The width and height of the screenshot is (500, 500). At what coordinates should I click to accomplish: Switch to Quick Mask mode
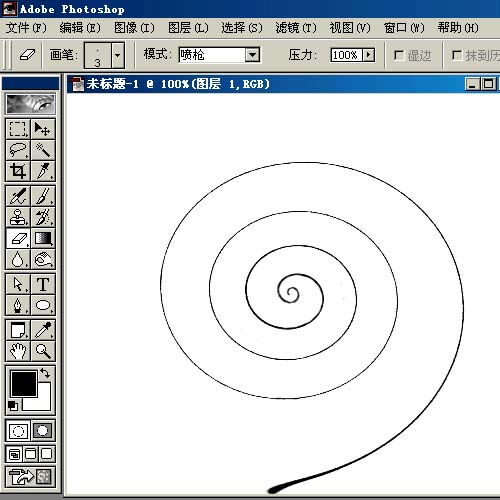click(x=43, y=430)
